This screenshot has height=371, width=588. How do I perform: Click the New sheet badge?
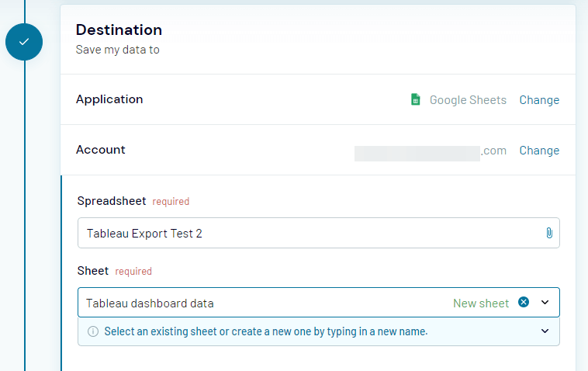click(481, 303)
